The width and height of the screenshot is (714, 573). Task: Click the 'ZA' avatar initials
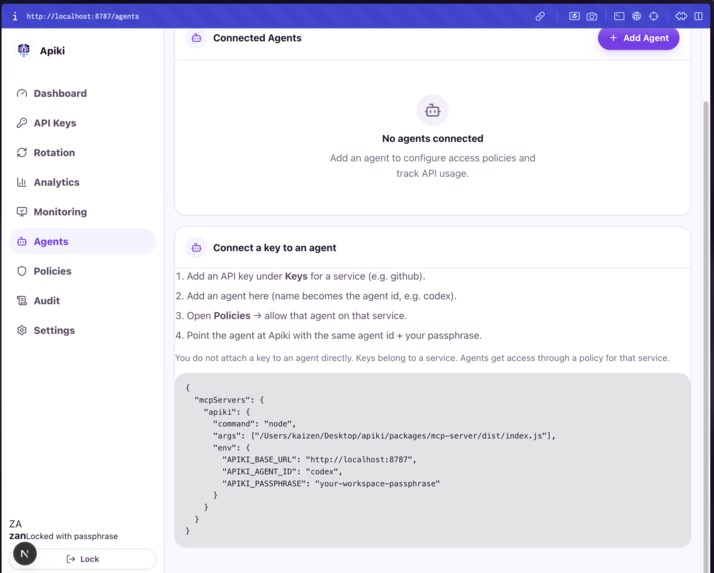15,524
